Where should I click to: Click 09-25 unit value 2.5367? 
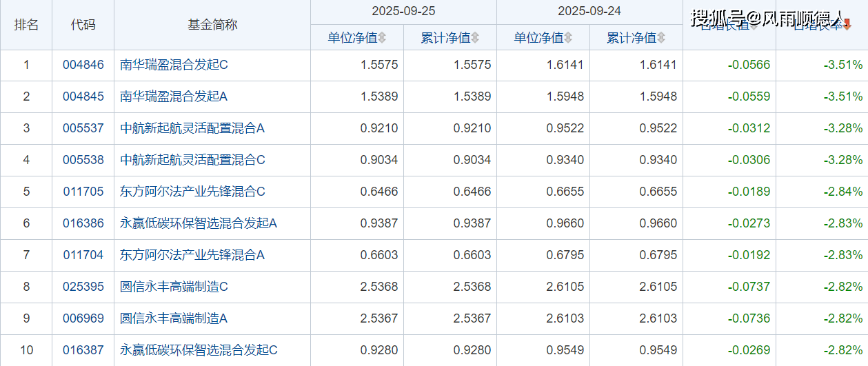(x=379, y=318)
